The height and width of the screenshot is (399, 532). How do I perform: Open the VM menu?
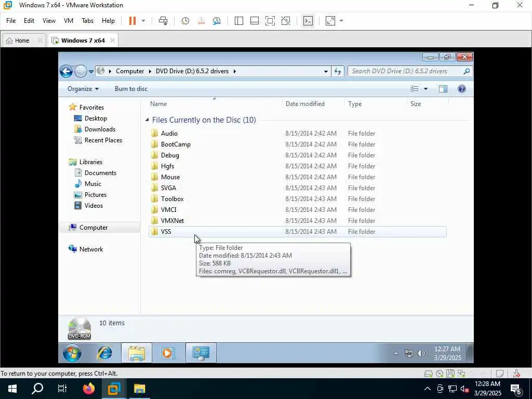click(69, 21)
